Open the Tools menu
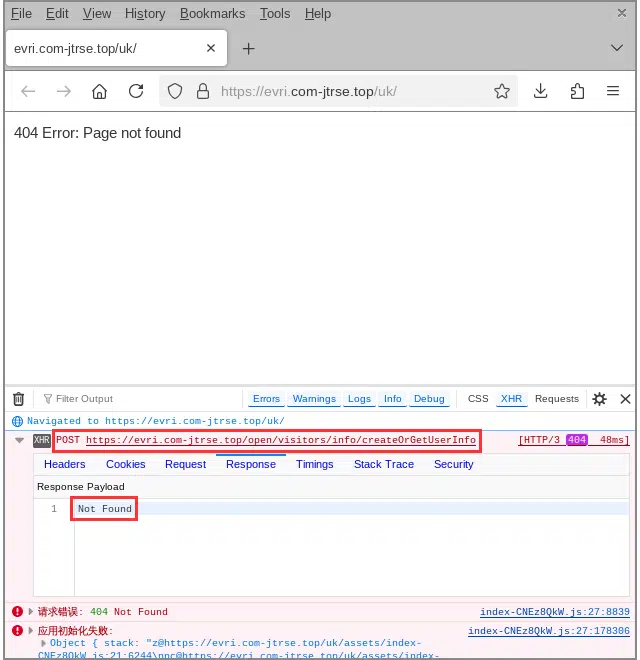 pos(275,13)
